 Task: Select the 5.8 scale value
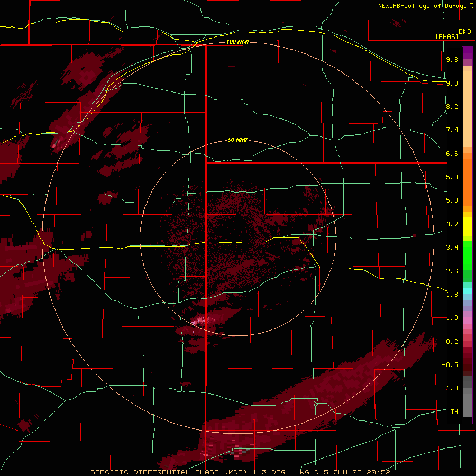452,177
